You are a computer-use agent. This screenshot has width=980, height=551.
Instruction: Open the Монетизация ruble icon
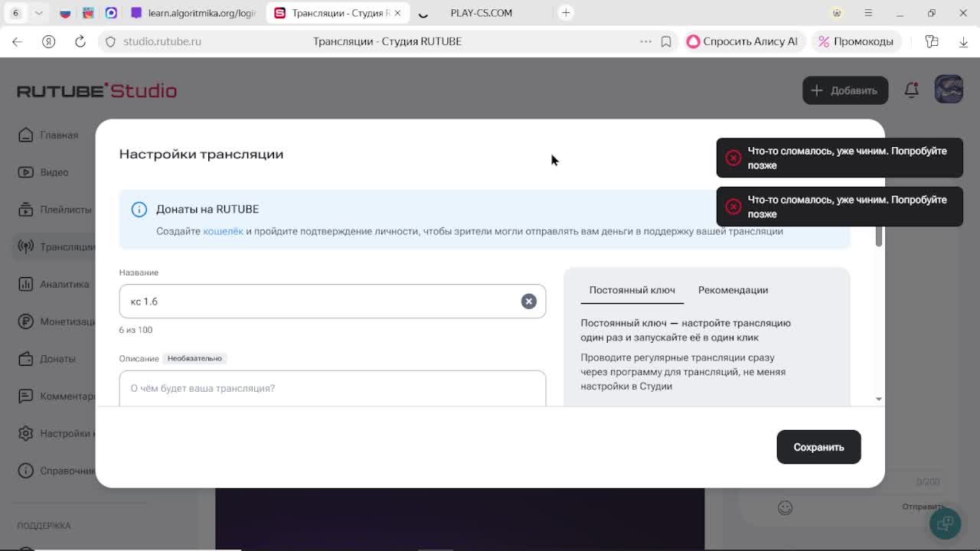26,321
